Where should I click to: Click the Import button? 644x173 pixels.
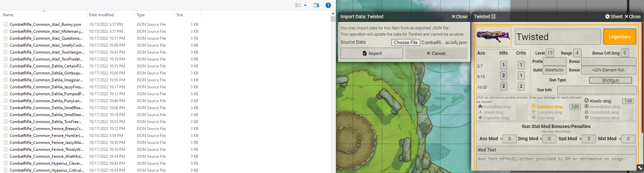(372, 53)
